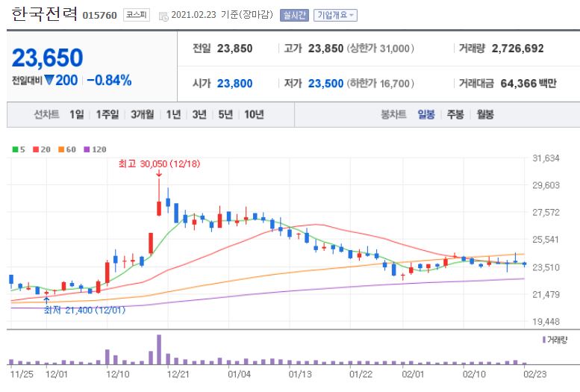
Task: Click the 하한가 16,700 lower limit text
Action: (x=380, y=84)
